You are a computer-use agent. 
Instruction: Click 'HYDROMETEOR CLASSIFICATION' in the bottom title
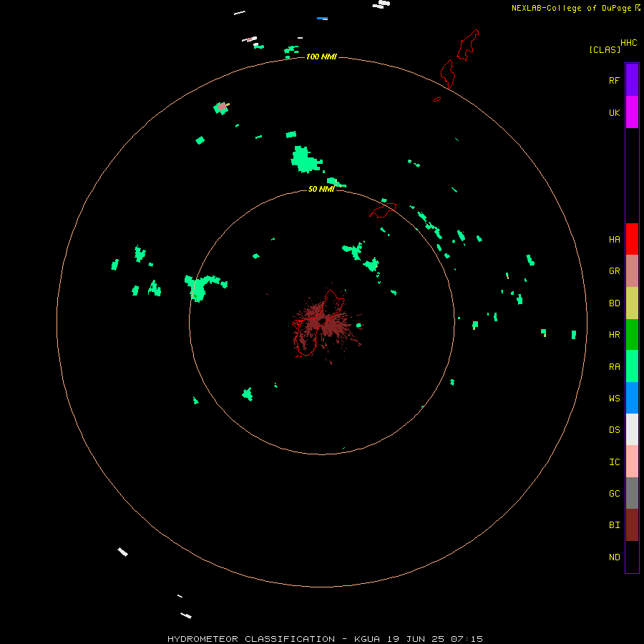point(251,639)
